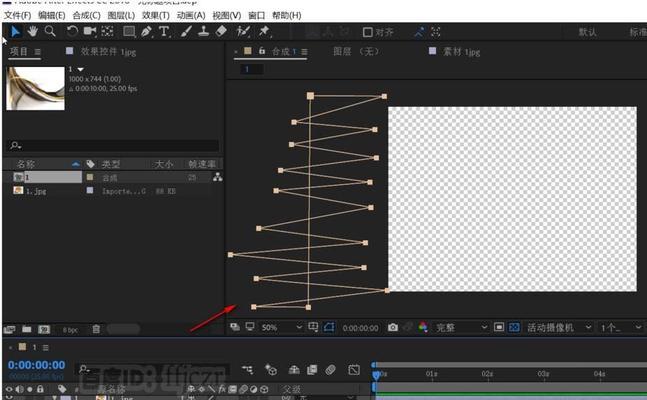Screen dimensions: 647x400
Task: Switch to the 效果控件 1.jpg tab
Action: click(x=108, y=52)
